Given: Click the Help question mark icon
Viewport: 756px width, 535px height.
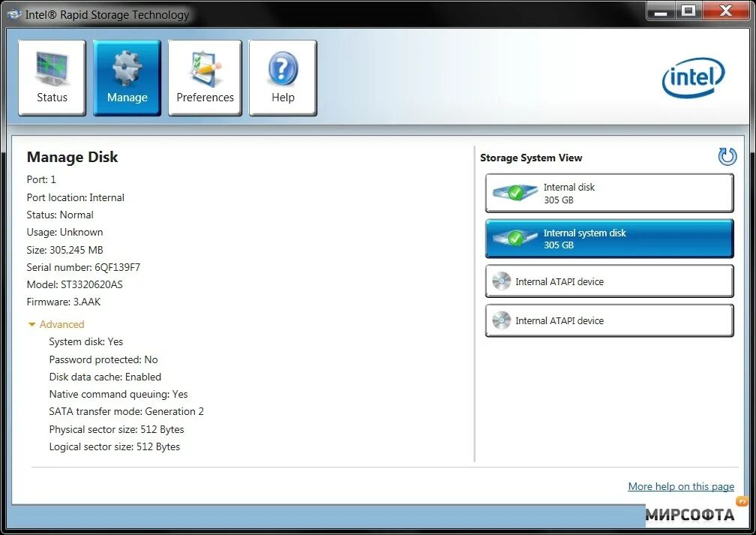Looking at the screenshot, I should [x=283, y=68].
